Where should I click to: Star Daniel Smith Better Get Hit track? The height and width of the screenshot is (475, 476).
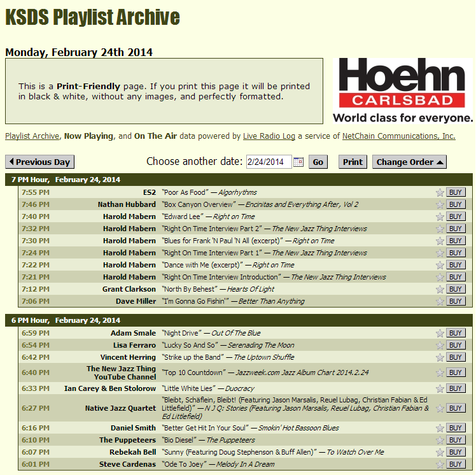pyautogui.click(x=440, y=429)
